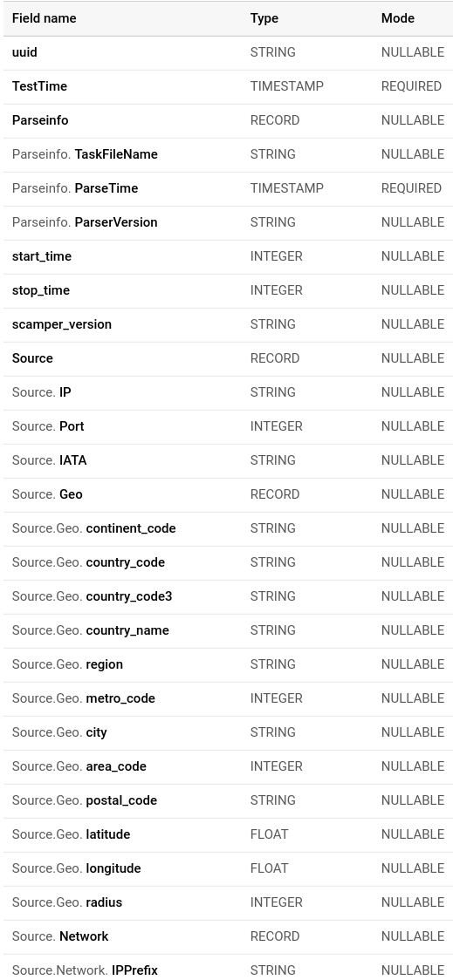Screen dimensions: 453x980
Task: Click the Type column header
Action: click(x=264, y=18)
